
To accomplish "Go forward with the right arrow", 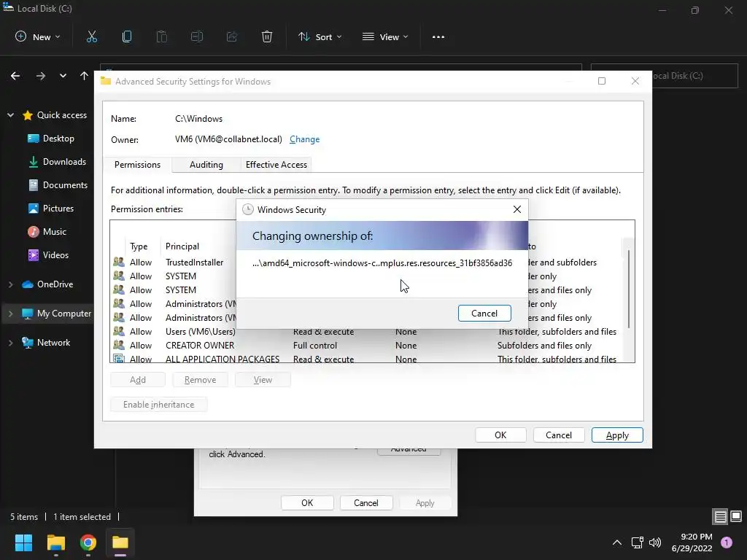I will tap(41, 76).
